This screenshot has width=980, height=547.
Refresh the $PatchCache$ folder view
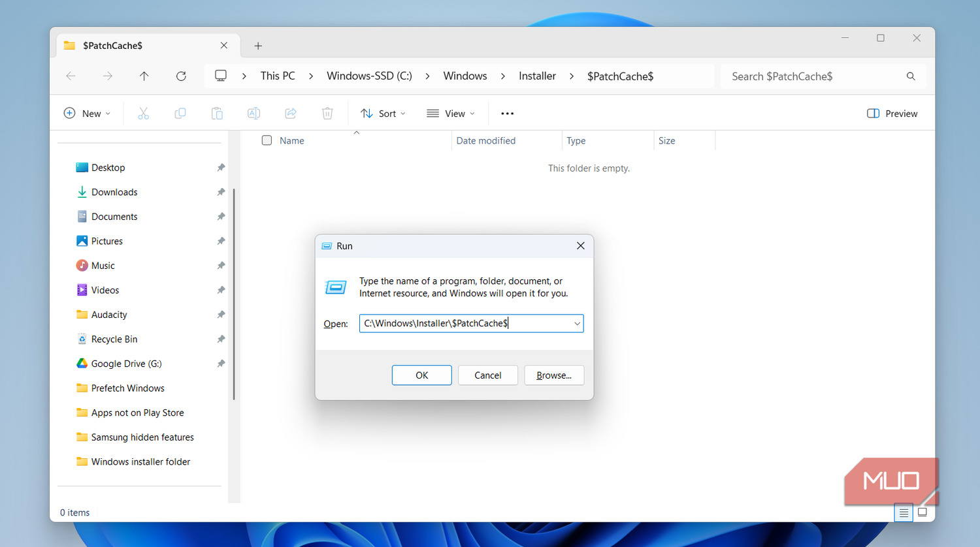click(181, 76)
